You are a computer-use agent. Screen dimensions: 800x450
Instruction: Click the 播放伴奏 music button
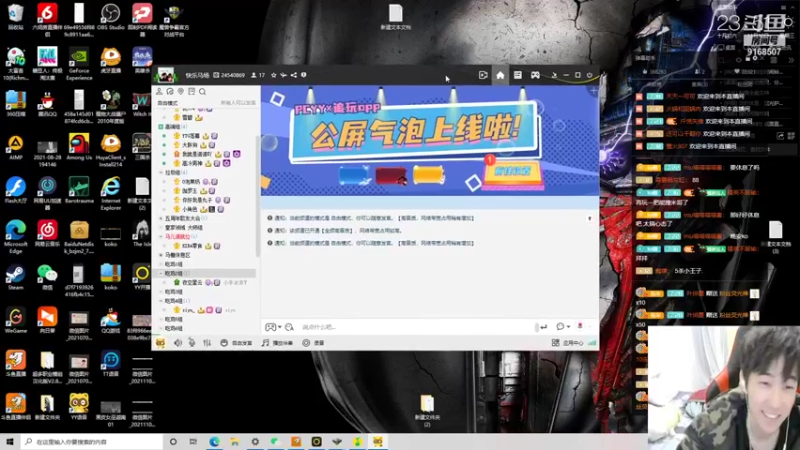(277, 343)
